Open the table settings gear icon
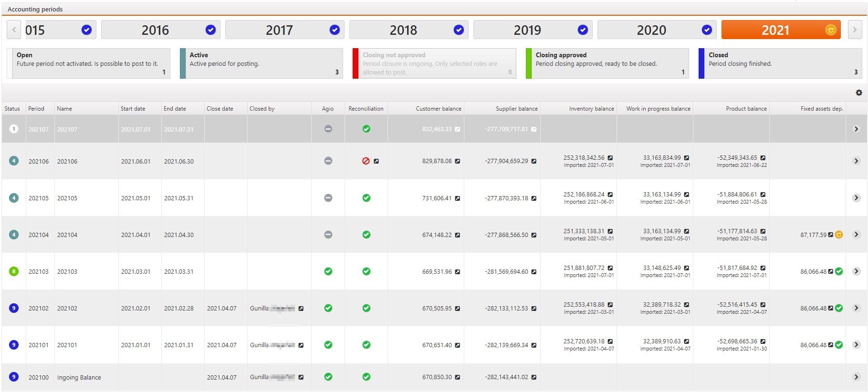This screenshot has width=868, height=392. tap(858, 93)
